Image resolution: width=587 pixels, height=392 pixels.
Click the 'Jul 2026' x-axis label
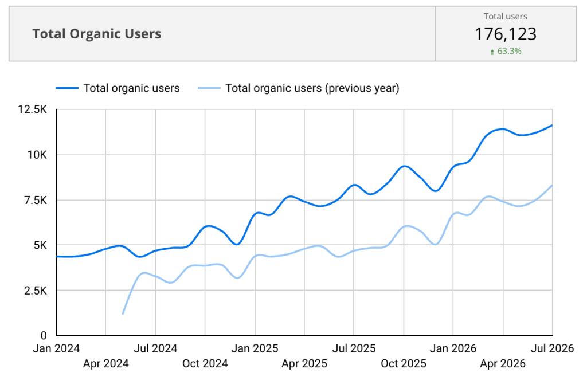tap(552, 348)
